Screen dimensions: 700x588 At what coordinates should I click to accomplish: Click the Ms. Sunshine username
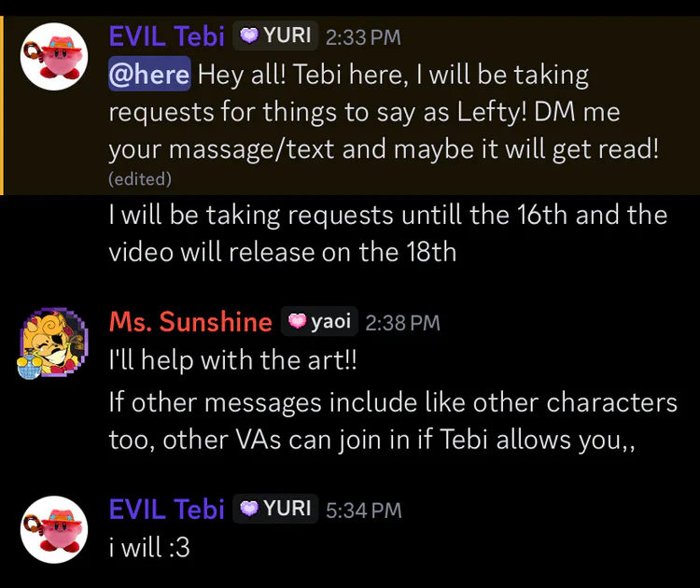[190, 322]
